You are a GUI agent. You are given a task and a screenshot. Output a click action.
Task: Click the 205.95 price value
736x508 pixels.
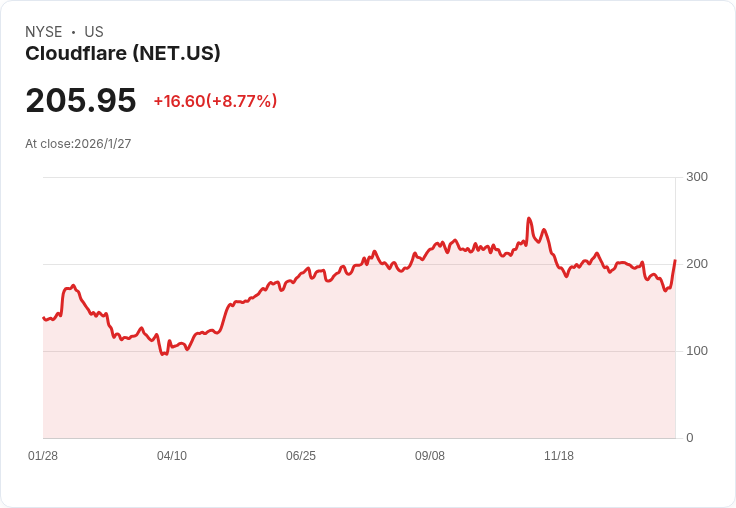(x=81, y=100)
